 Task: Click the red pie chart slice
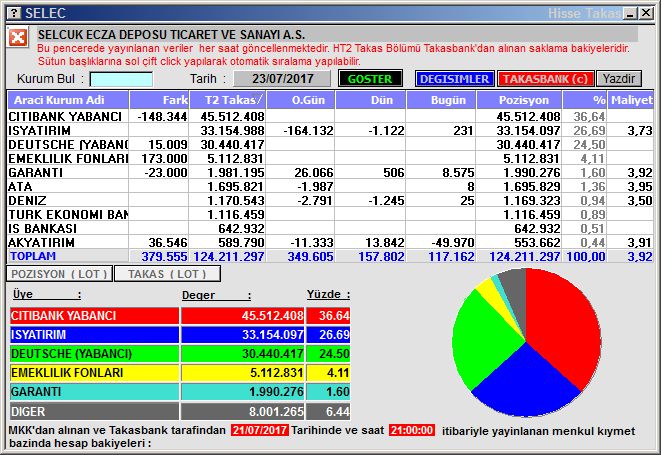pyautogui.click(x=563, y=325)
